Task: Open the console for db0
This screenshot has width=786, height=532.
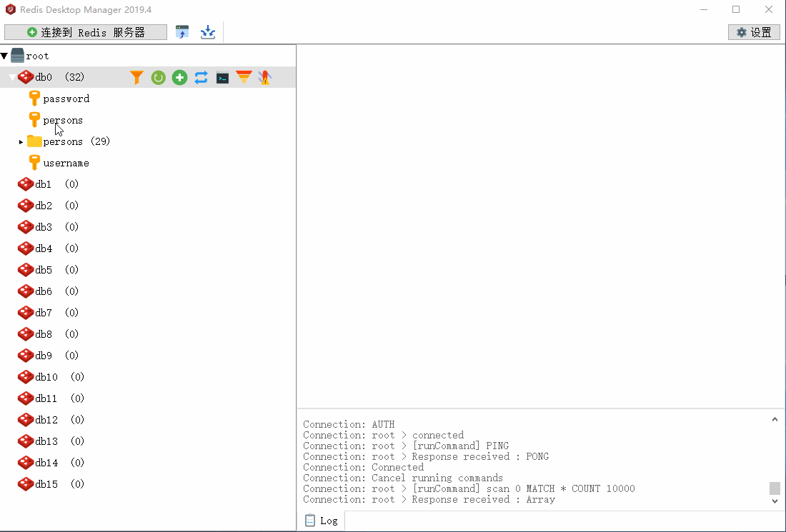Action: coord(222,78)
